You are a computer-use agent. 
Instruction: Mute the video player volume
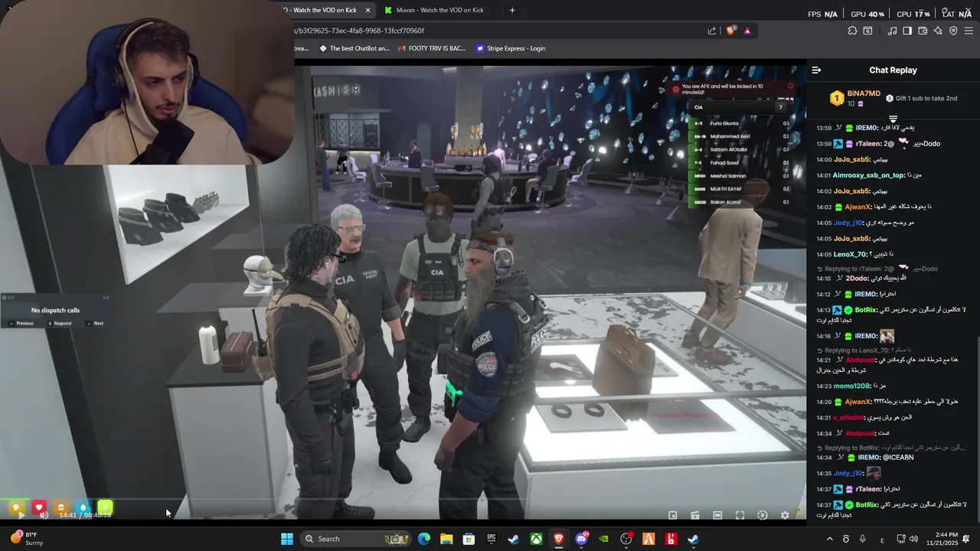click(44, 515)
